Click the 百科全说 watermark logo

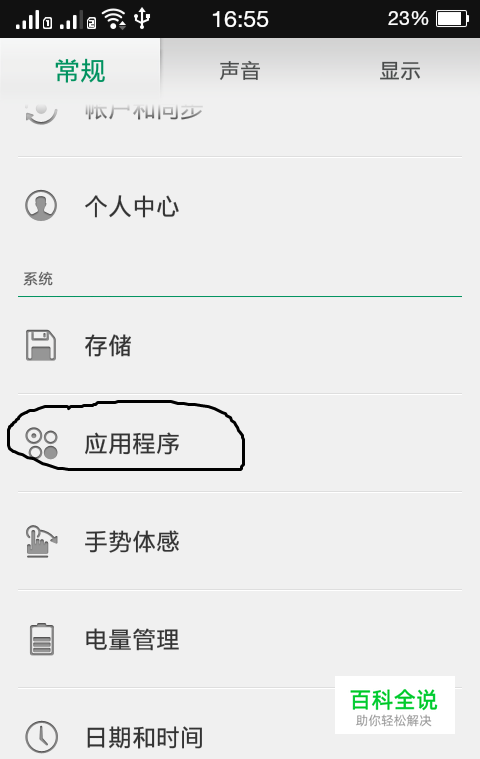pos(395,705)
